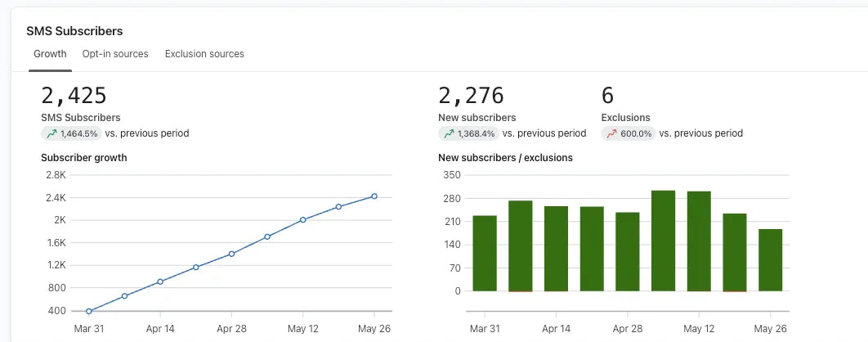Viewport: 868px width, 342px height.
Task: Switch to the Growth tab
Action: click(x=50, y=54)
